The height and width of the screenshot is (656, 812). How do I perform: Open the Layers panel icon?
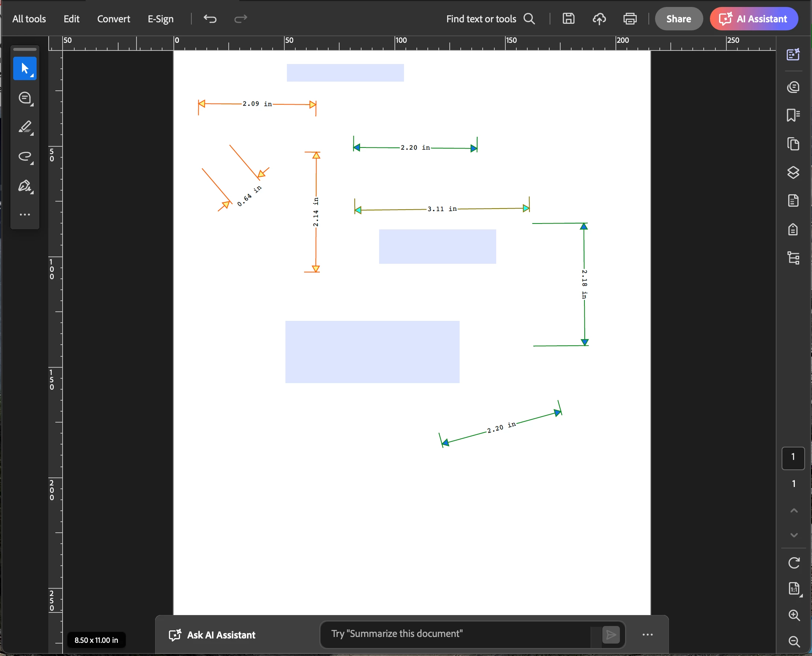coord(793,173)
